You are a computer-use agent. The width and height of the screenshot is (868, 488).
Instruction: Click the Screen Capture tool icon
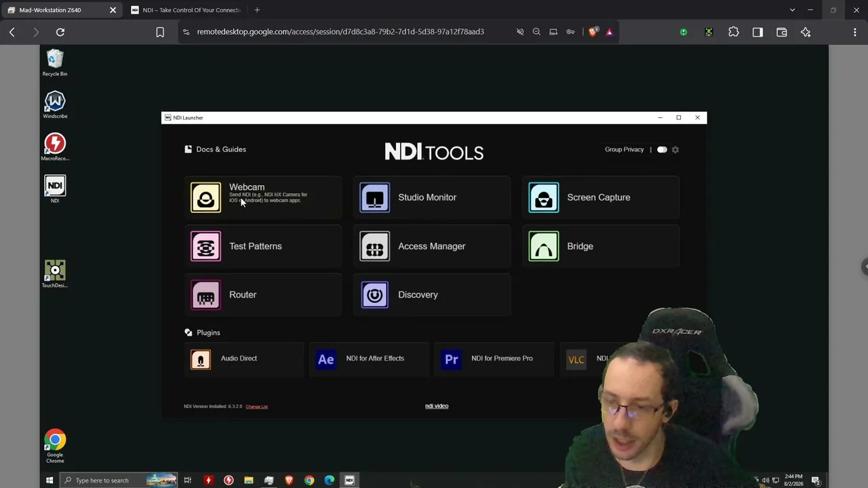[544, 197]
